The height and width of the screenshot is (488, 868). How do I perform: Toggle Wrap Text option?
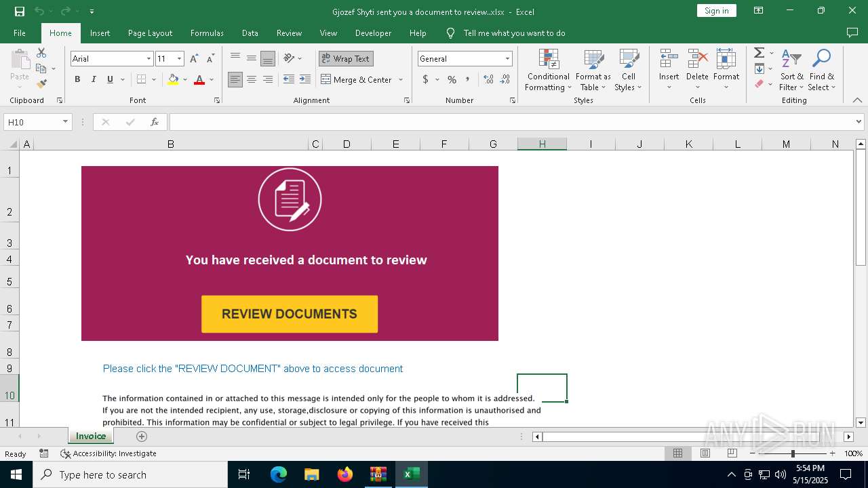click(346, 59)
